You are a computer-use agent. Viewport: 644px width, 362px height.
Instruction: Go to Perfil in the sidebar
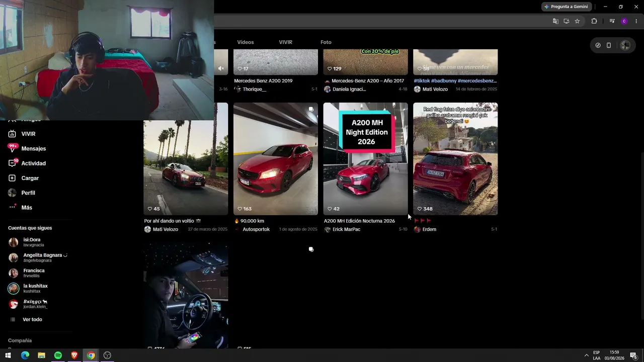pyautogui.click(x=22, y=193)
